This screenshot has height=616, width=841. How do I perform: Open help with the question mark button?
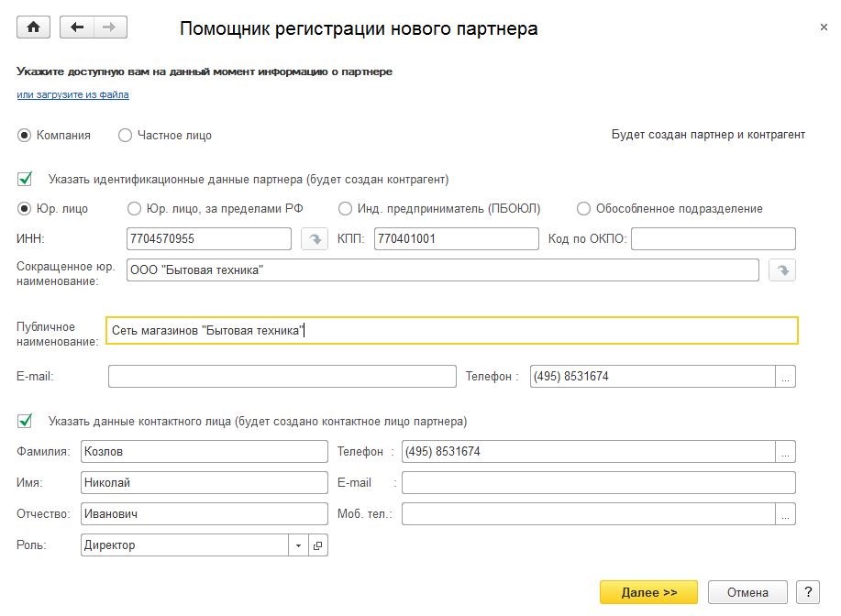(x=808, y=592)
